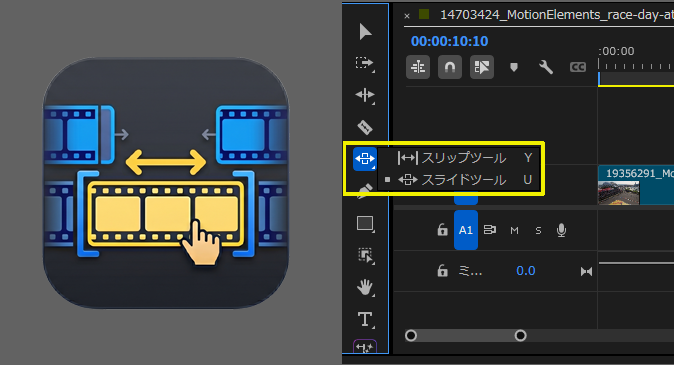
Task: Toggle insert sequences as nests button
Action: click(x=418, y=67)
